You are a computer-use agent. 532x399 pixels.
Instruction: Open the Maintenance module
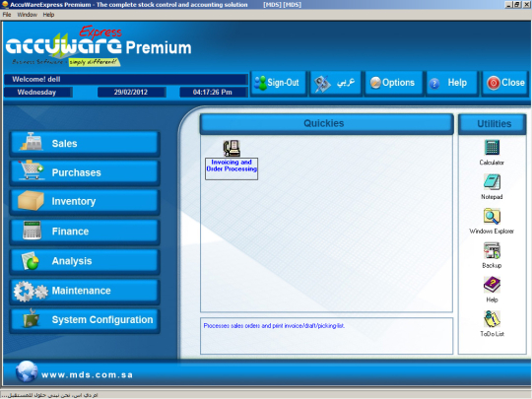(x=85, y=291)
